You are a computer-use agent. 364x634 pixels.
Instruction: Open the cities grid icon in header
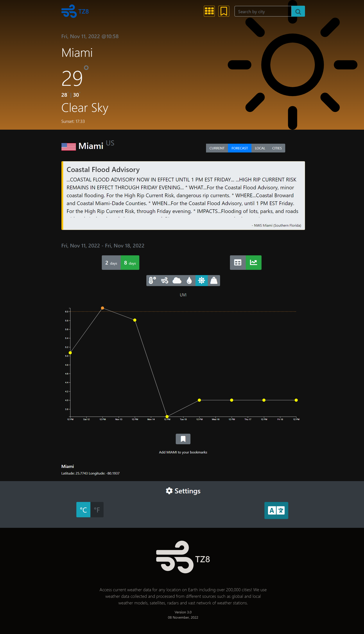(x=209, y=11)
